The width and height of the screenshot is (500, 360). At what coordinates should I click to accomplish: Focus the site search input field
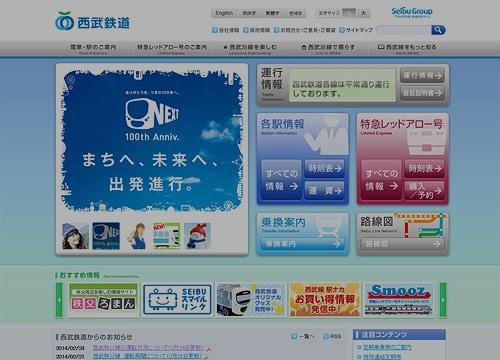pos(404,30)
